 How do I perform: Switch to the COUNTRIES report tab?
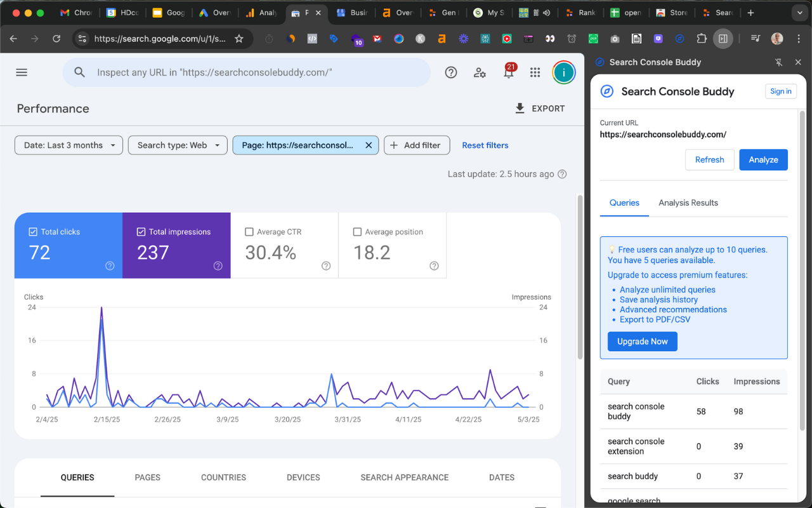pos(223,478)
